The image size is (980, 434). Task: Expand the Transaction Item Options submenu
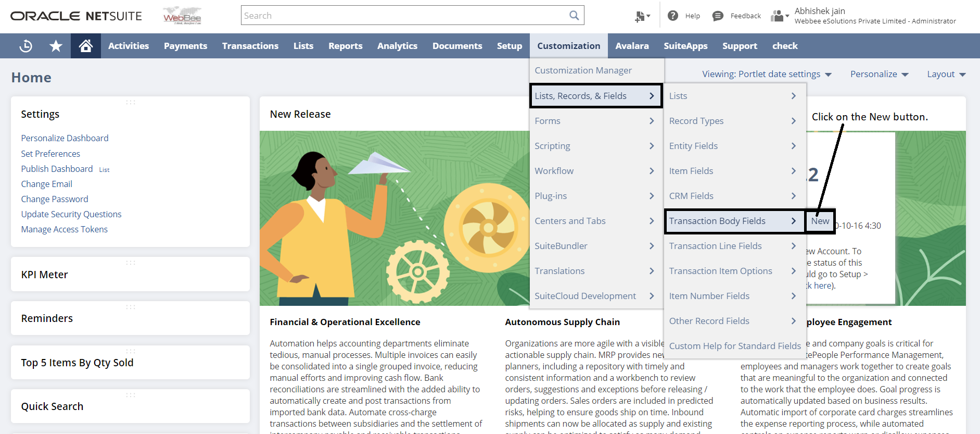tap(735, 271)
